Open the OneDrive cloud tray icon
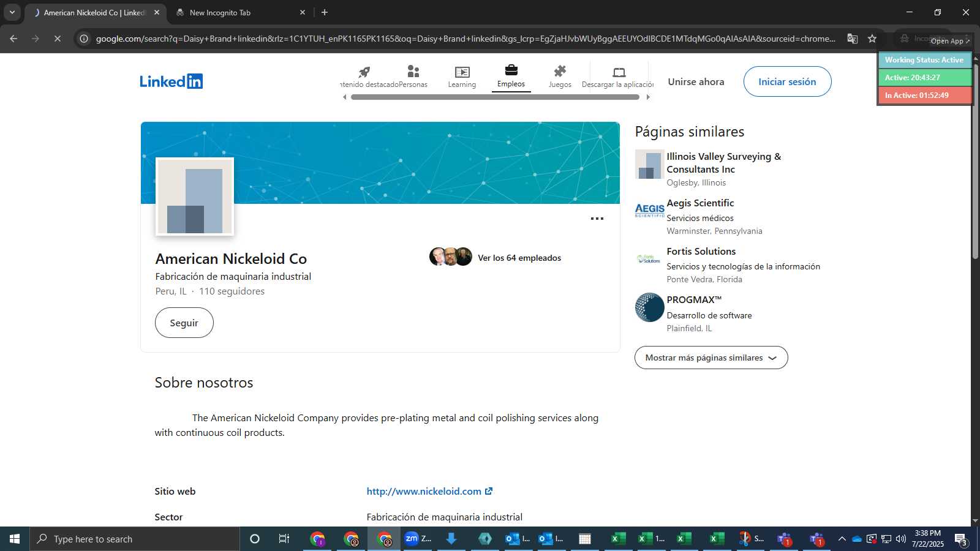Viewport: 980px width, 551px height. 857,539
